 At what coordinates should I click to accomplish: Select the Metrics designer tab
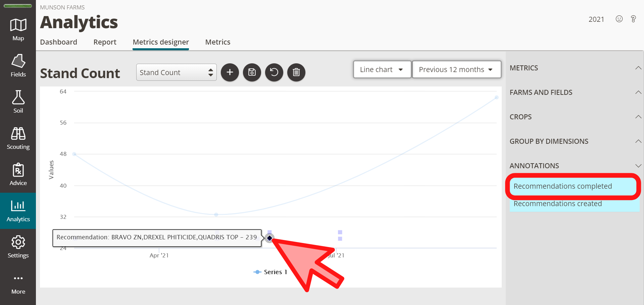(161, 42)
